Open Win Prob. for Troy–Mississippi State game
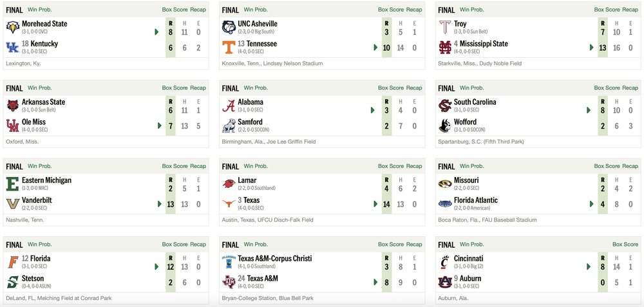 coord(472,10)
